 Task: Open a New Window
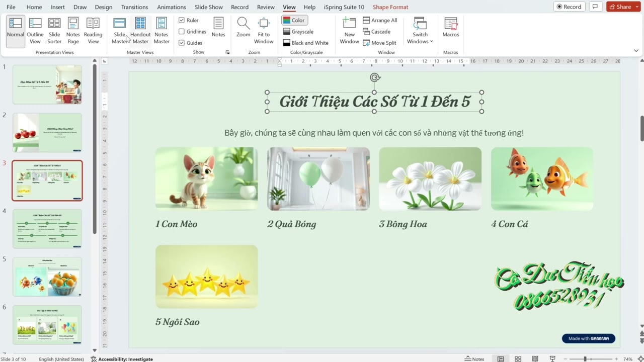click(349, 31)
